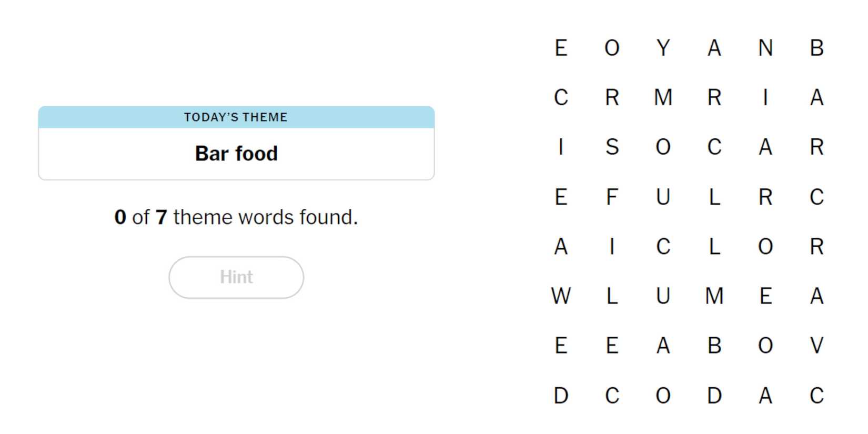The image size is (868, 434).
Task: Select the letter Y in the grid
Action: tap(663, 48)
